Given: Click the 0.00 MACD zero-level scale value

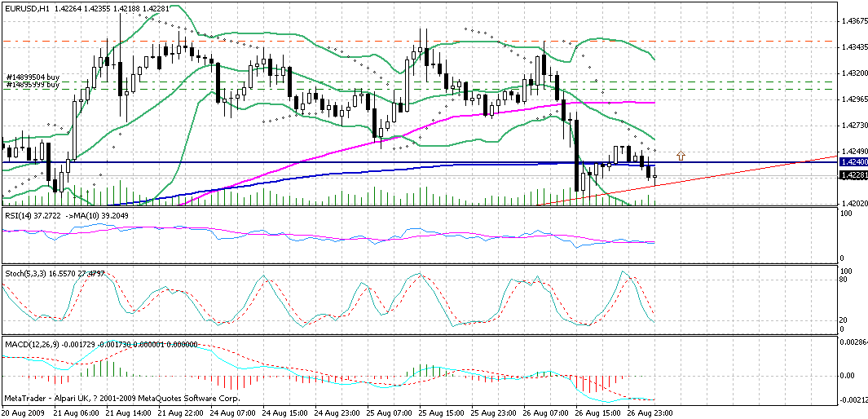Looking at the screenshot, I should (x=848, y=375).
